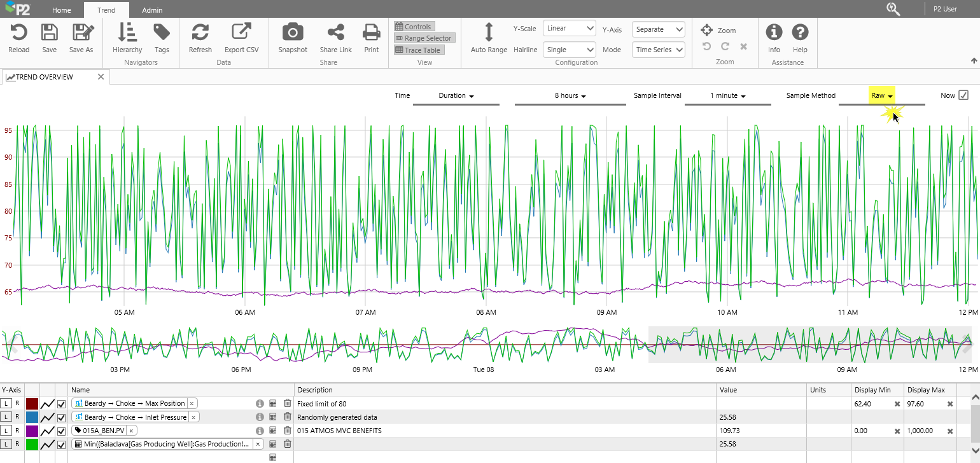The height and width of the screenshot is (463, 980).
Task: Switch to the Admin tab
Action: coord(152,10)
